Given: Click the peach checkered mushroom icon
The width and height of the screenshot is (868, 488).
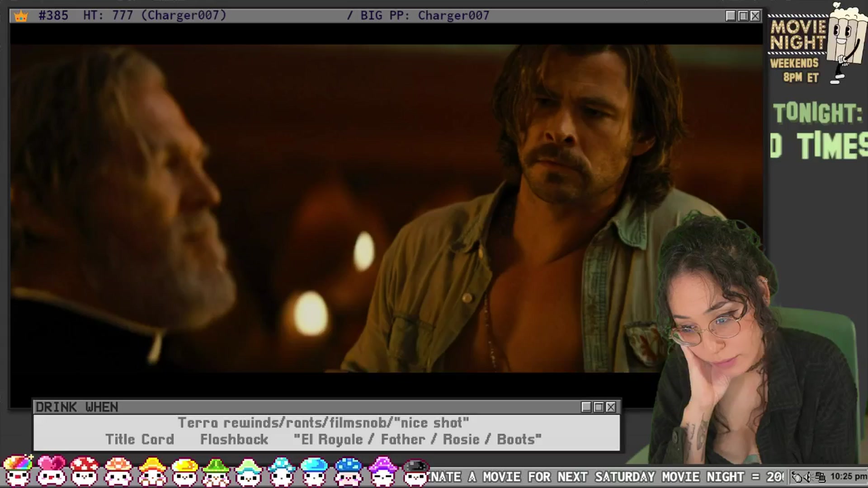Looking at the screenshot, I should click(118, 471).
